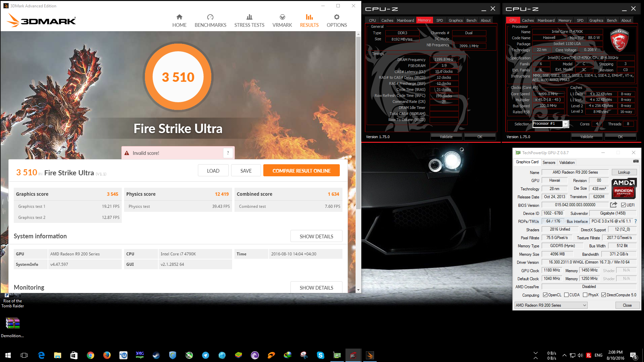Click the Bus Interface question mark in GPU-Z
The height and width of the screenshot is (362, 644).
pyautogui.click(x=636, y=221)
